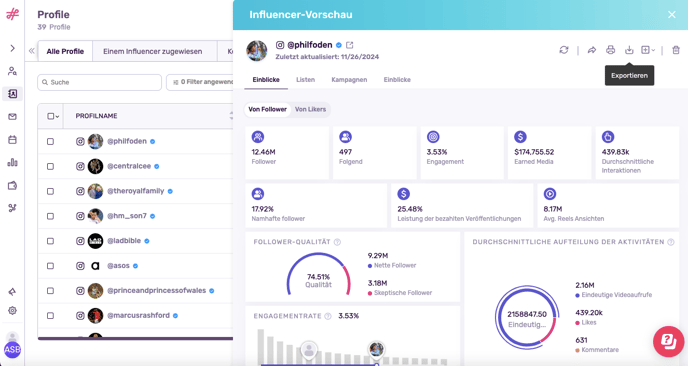Open the analytics bar chart sidebar icon
Screen dimensions: 688x366
pos(12,162)
